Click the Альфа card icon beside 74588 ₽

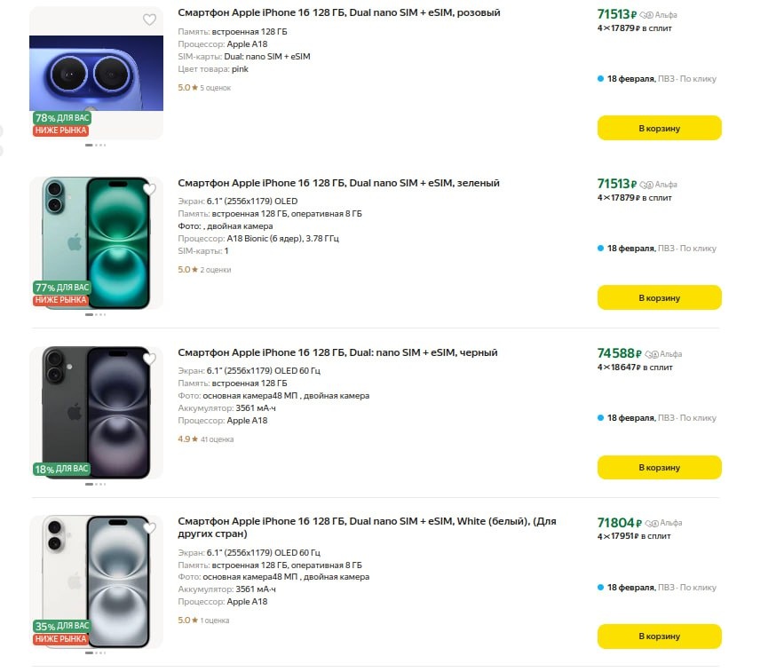tap(651, 354)
